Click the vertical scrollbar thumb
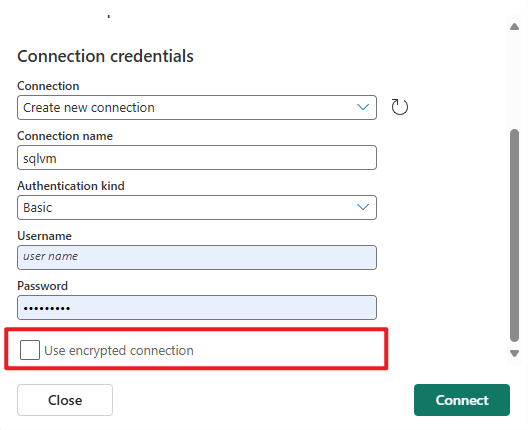The image size is (528, 430). pos(514,235)
